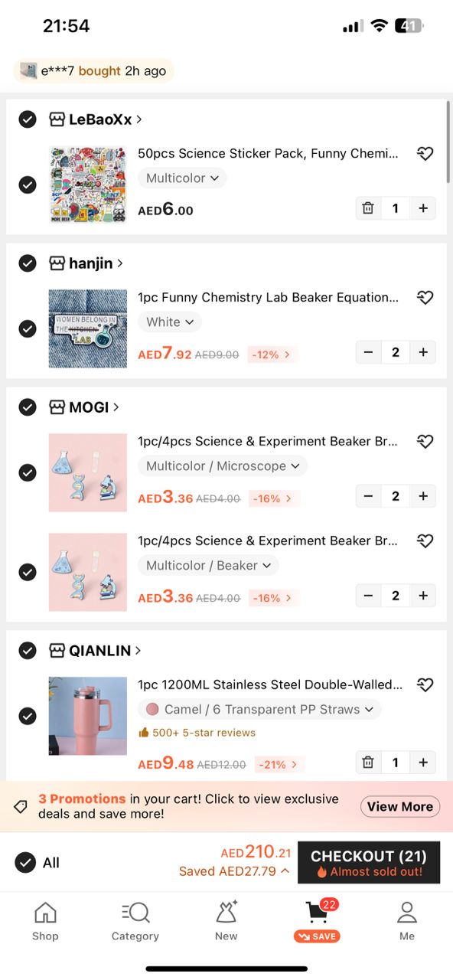Tap the CHECKOUT (21) button

[x=369, y=863]
